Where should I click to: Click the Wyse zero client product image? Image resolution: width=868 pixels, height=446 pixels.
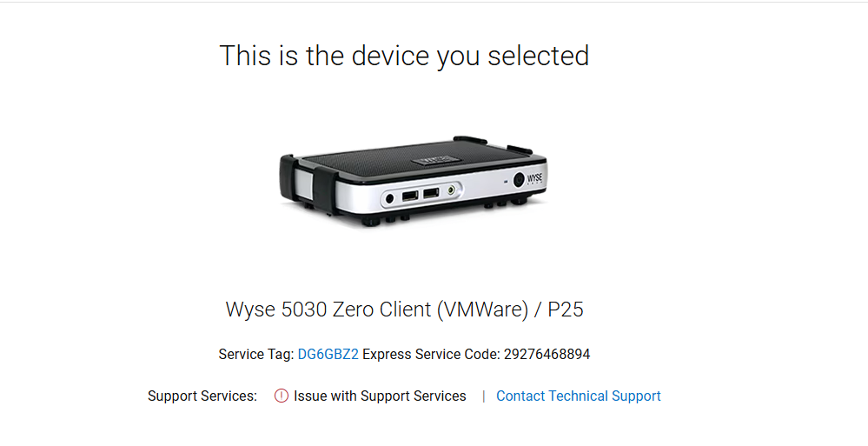[x=414, y=181]
